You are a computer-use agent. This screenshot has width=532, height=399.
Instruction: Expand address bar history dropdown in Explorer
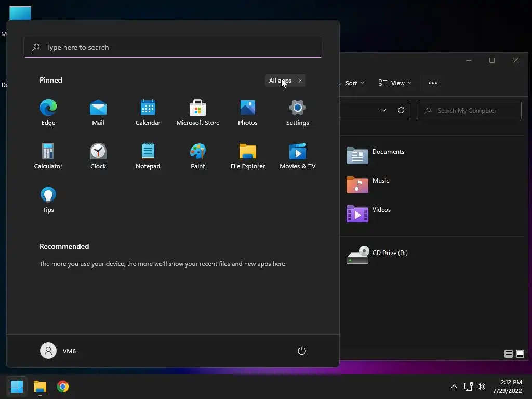point(384,110)
